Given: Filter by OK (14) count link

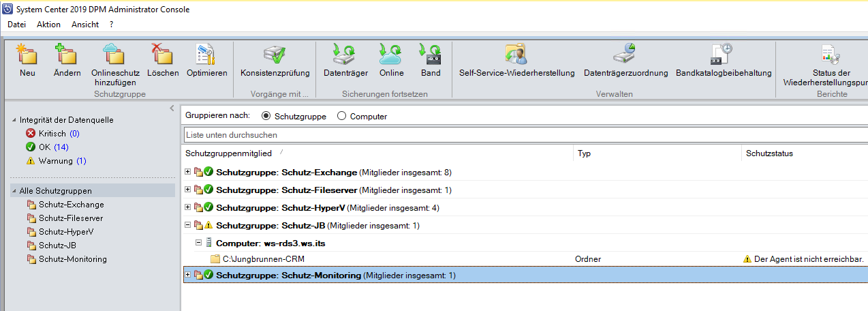Looking at the screenshot, I should (61, 147).
